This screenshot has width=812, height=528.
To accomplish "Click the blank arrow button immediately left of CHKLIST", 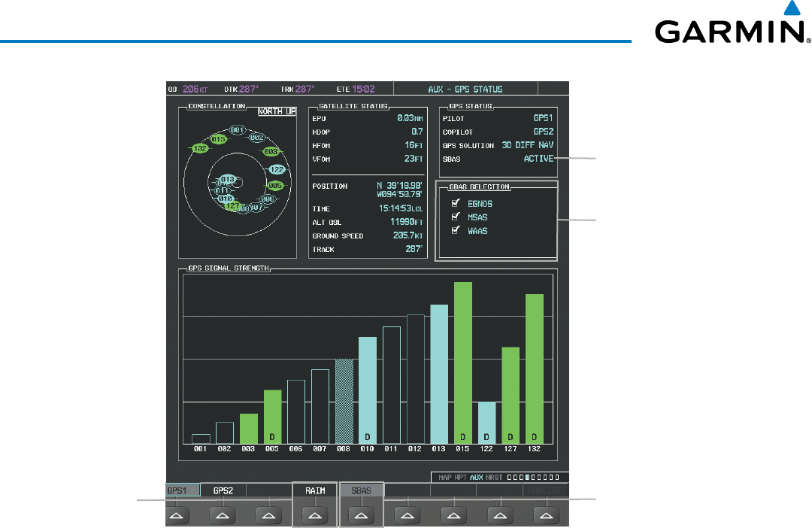I will (500, 515).
